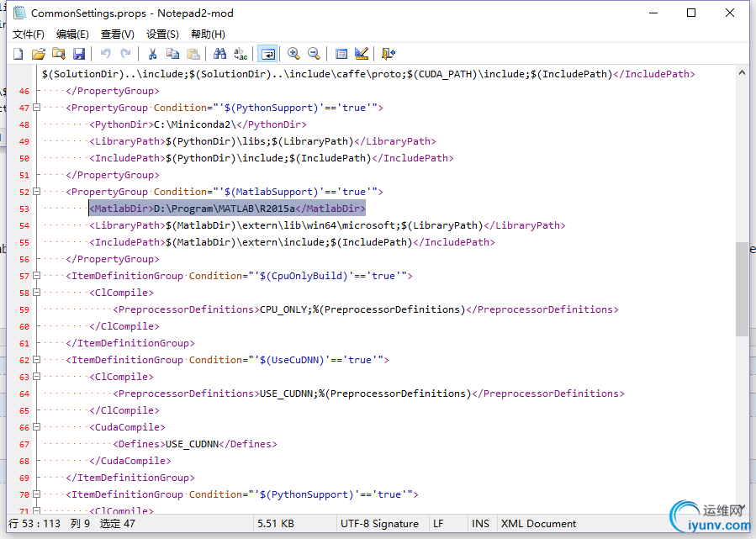The height and width of the screenshot is (539, 756).
Task: Zoom out with the magnifier minus icon
Action: tap(314, 54)
